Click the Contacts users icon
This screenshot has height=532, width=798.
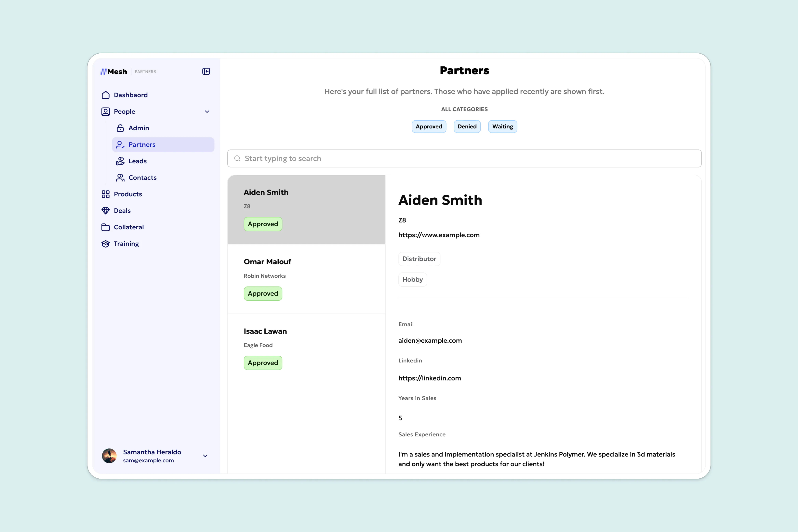click(x=120, y=178)
